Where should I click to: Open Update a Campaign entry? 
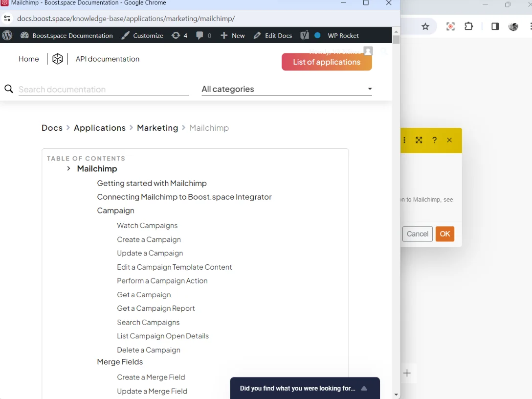point(150,253)
